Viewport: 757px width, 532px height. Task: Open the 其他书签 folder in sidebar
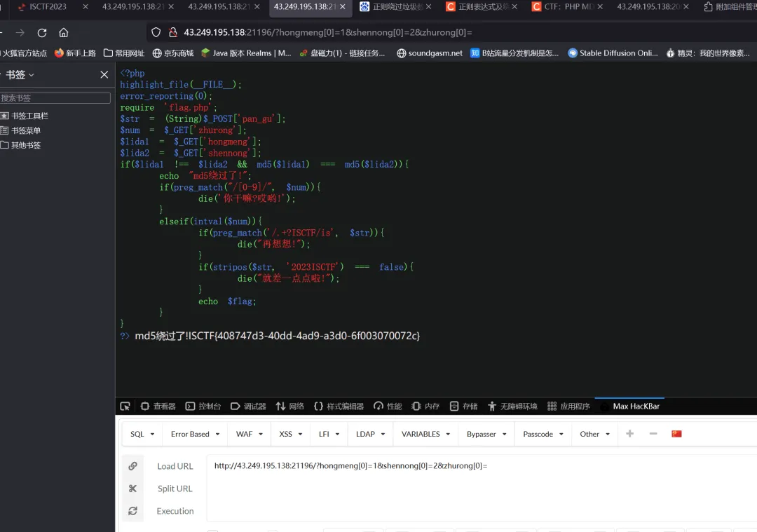click(21, 145)
